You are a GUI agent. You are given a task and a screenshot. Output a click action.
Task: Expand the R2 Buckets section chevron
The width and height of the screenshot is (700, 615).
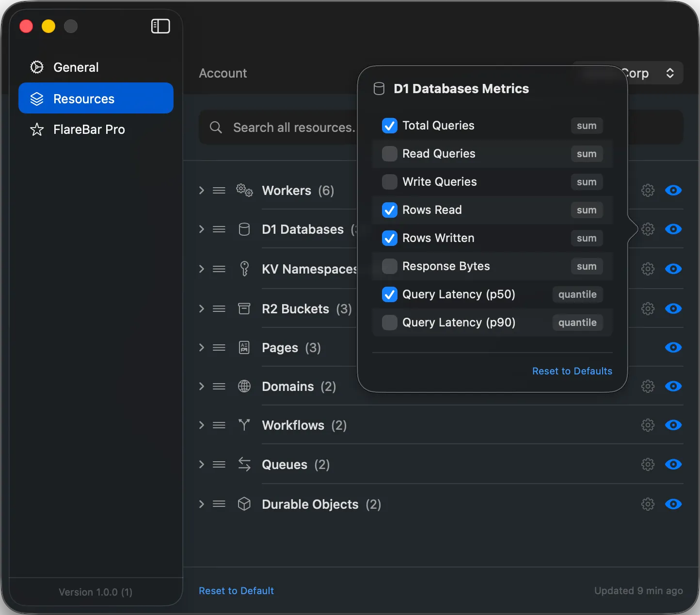[x=202, y=308]
